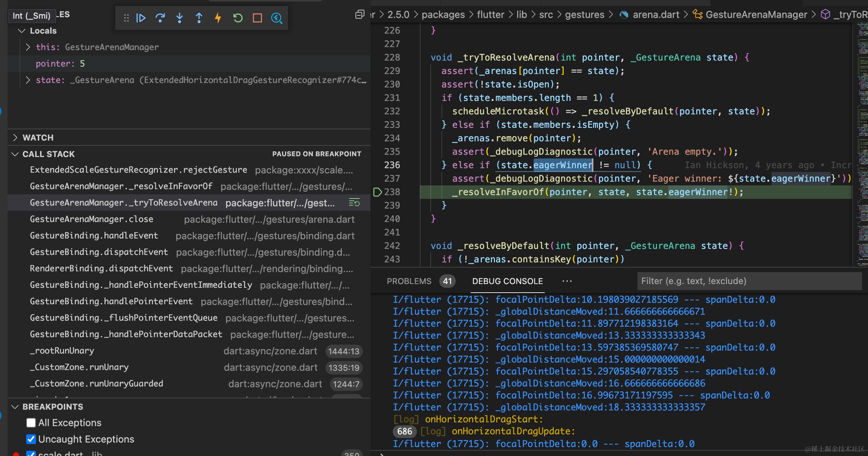Select the GestureBinding.dispatchEvent stack frame
Screen dimensions: 868x456
click(x=189, y=252)
